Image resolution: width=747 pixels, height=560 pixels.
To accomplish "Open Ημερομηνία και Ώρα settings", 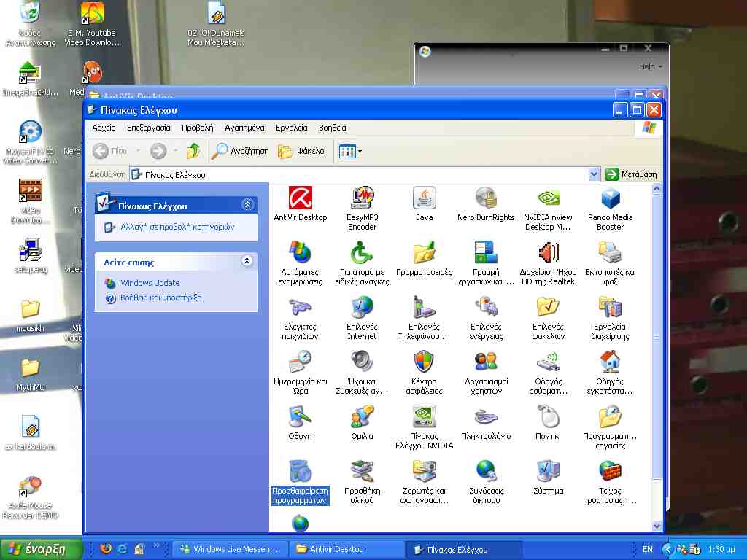I will (300, 373).
